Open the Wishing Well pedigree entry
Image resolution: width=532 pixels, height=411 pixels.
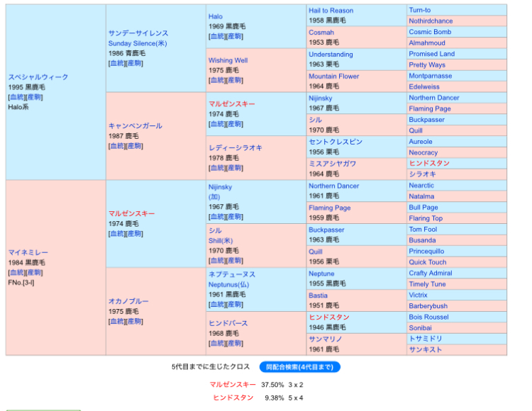228,60
